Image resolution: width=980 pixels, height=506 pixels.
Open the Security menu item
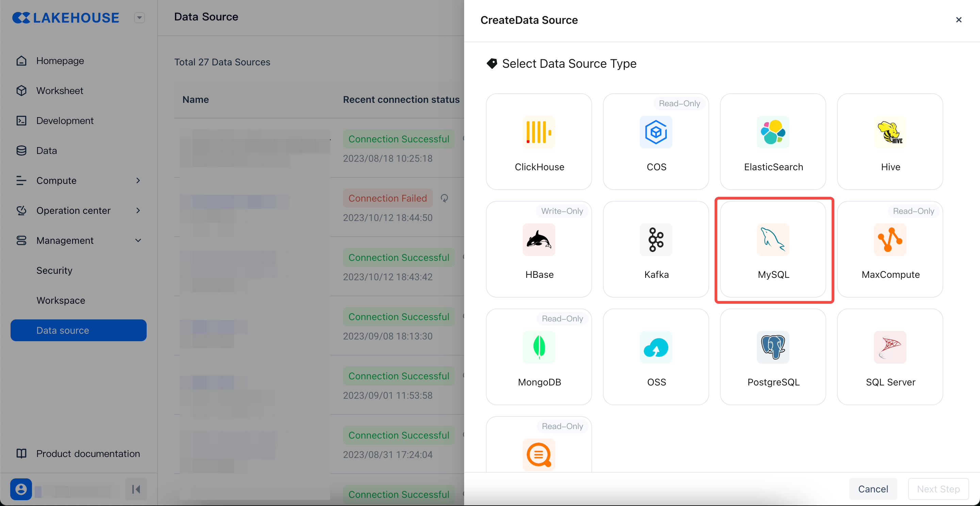pyautogui.click(x=54, y=270)
